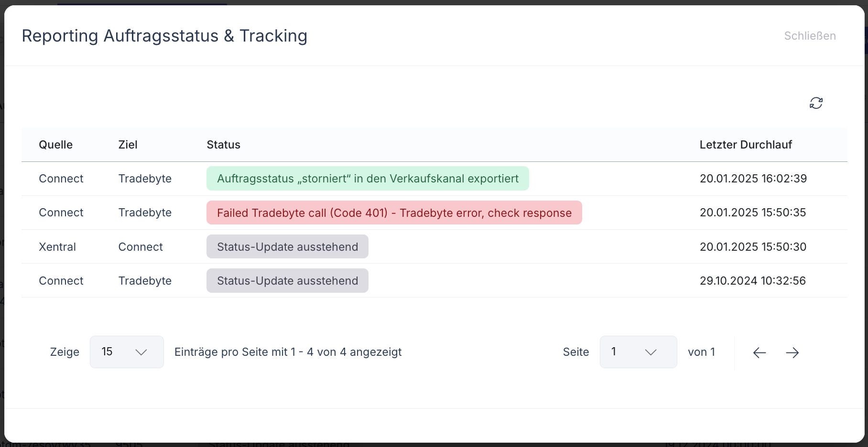Image resolution: width=868 pixels, height=447 pixels.
Task: Select the Xentral source cell
Action: 57,247
